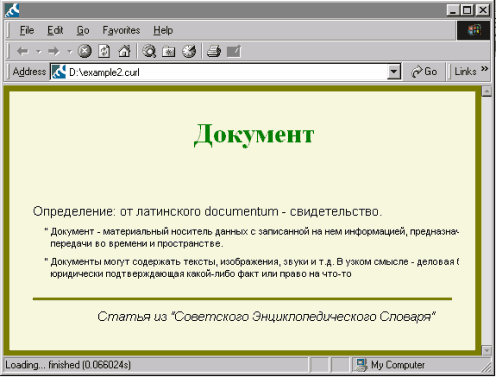Stop page loading with the Stop icon

85,51
